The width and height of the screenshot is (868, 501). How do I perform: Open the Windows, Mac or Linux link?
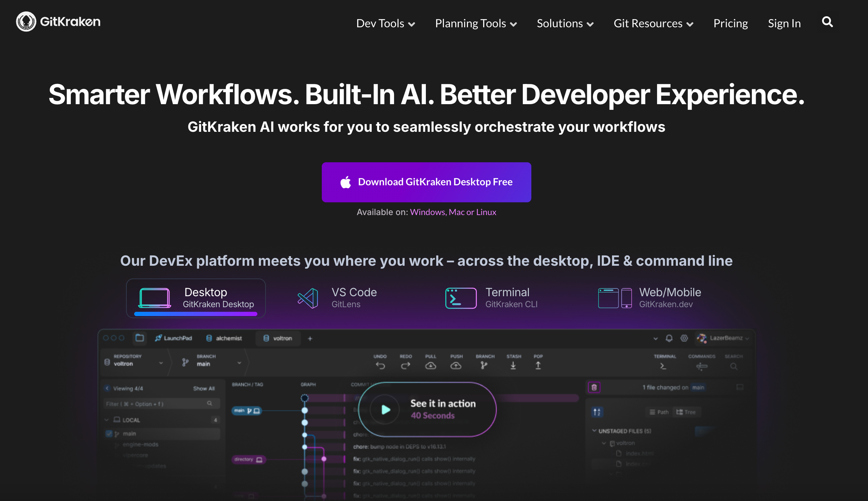tap(453, 212)
